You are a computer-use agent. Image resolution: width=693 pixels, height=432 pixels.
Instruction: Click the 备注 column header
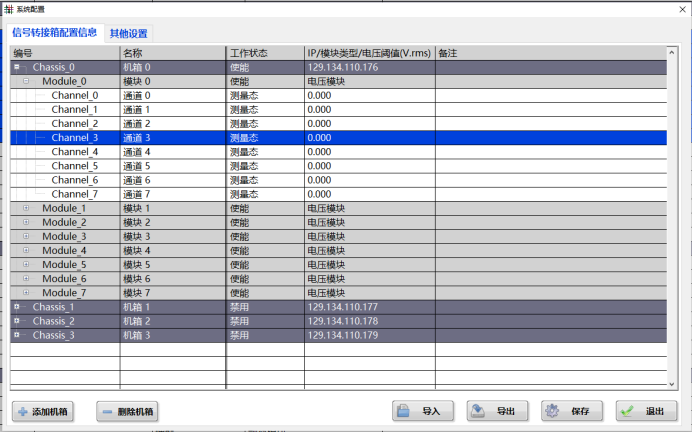[x=448, y=53]
